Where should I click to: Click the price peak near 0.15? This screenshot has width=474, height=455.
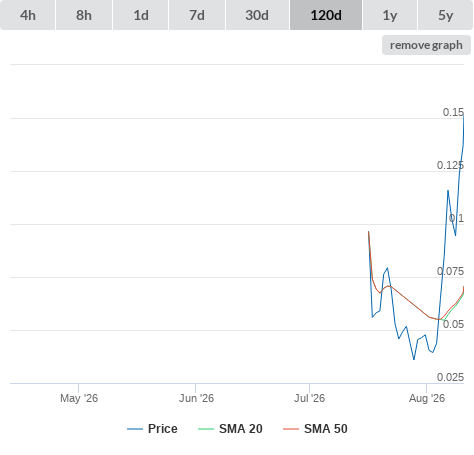point(463,114)
